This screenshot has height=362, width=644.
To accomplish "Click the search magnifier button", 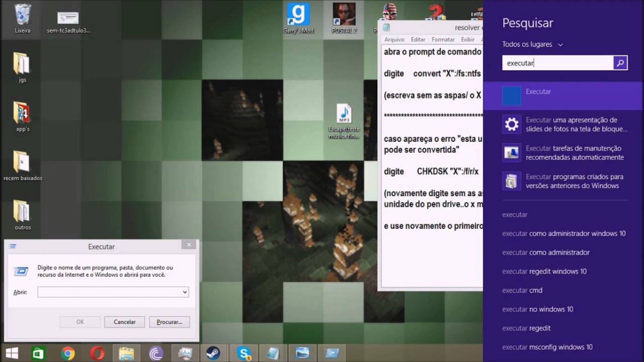I will pos(620,63).
